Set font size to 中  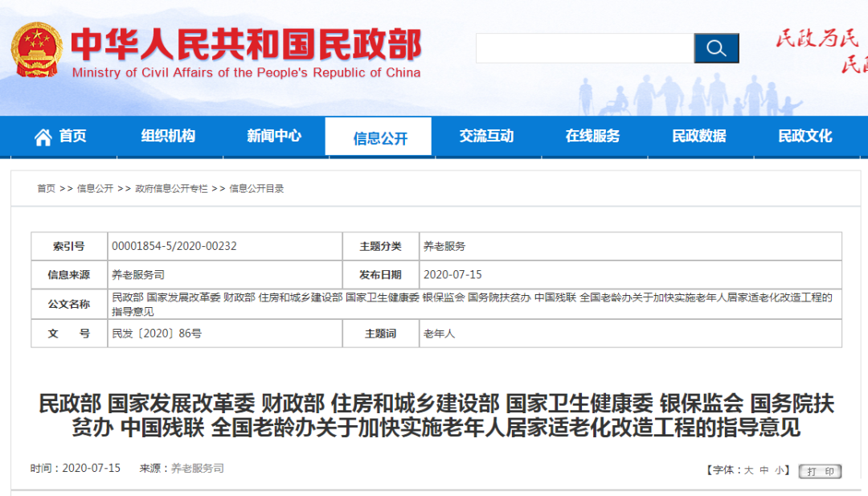tap(764, 470)
